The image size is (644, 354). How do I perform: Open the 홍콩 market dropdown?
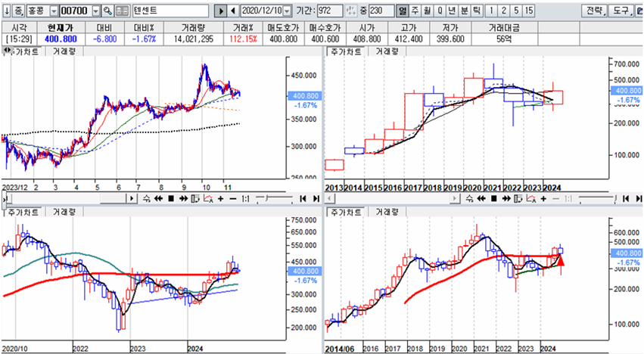54,11
